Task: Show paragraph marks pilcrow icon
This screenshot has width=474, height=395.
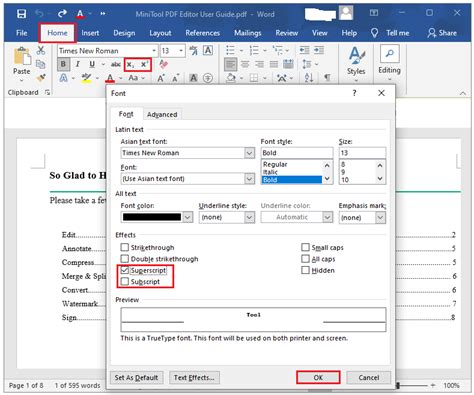Action: 327,78
